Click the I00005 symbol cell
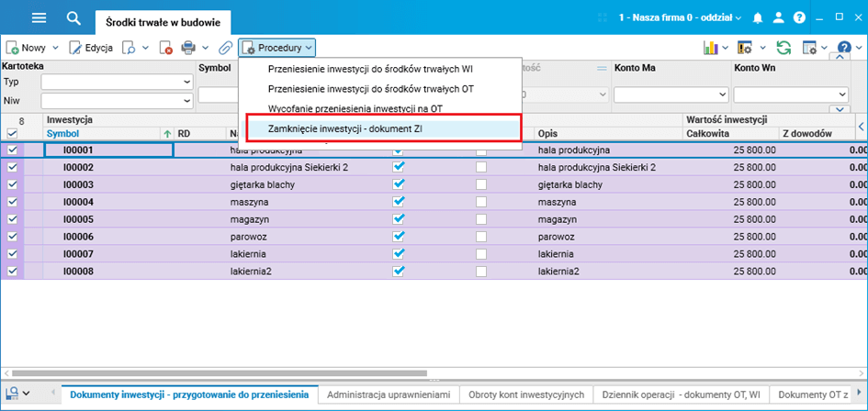The image size is (868, 411). click(x=108, y=219)
